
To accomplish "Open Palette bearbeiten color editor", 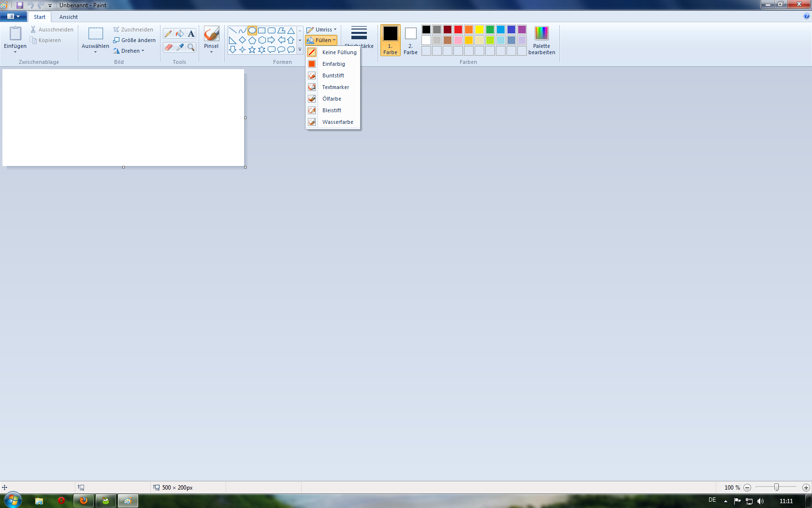I will [541, 41].
